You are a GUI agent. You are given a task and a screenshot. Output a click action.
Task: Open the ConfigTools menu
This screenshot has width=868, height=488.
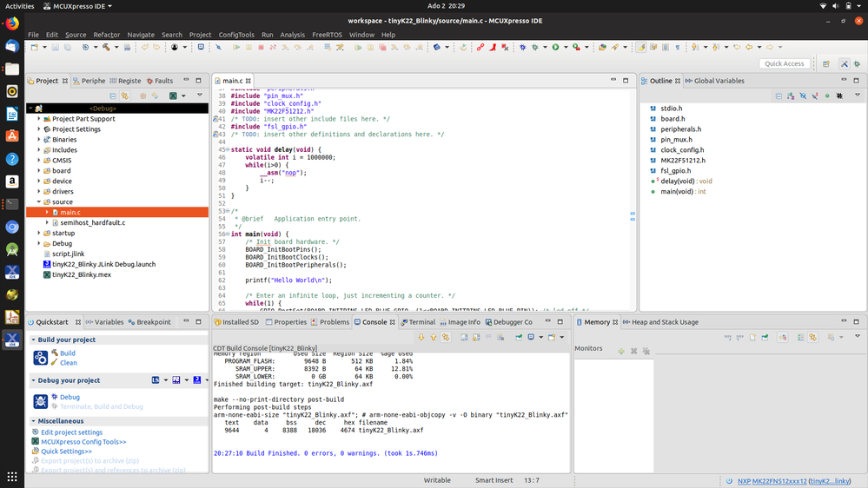235,35
